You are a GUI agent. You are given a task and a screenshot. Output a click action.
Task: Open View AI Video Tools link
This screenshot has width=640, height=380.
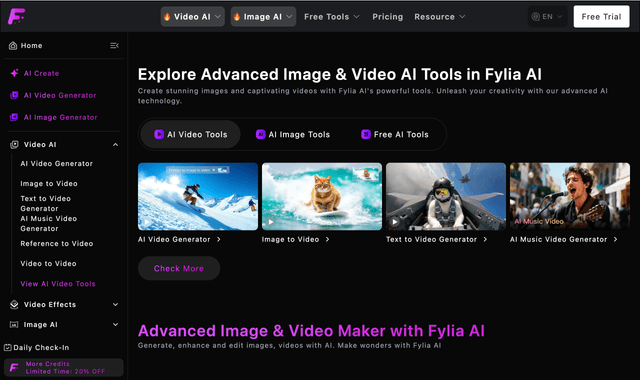[58, 284]
